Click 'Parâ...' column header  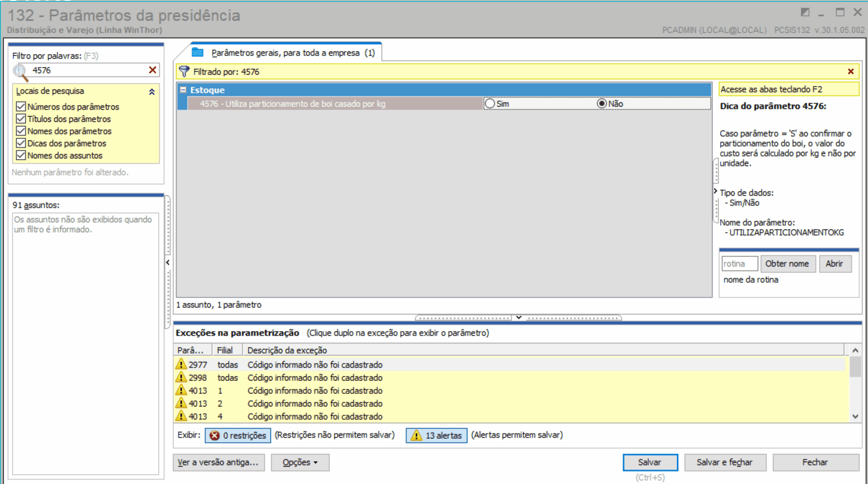point(193,350)
